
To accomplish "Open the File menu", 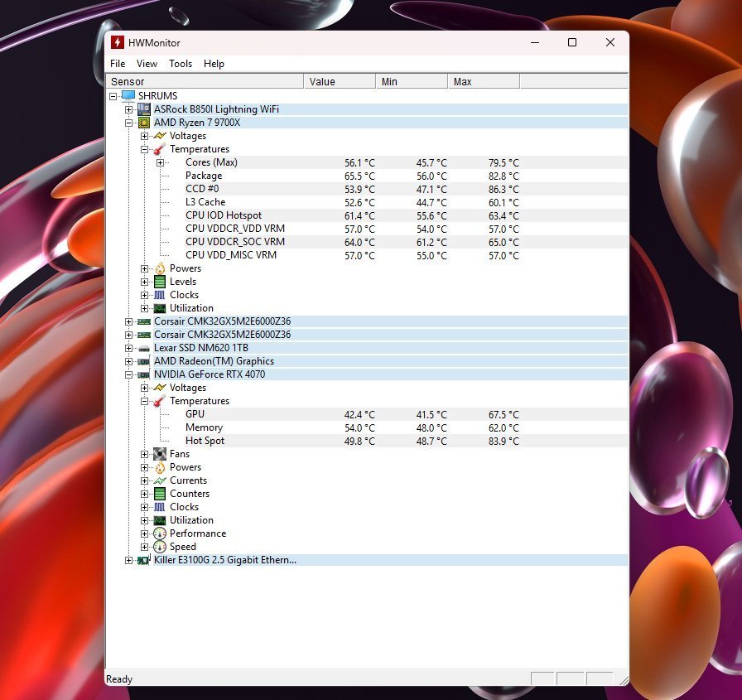I will pos(118,64).
